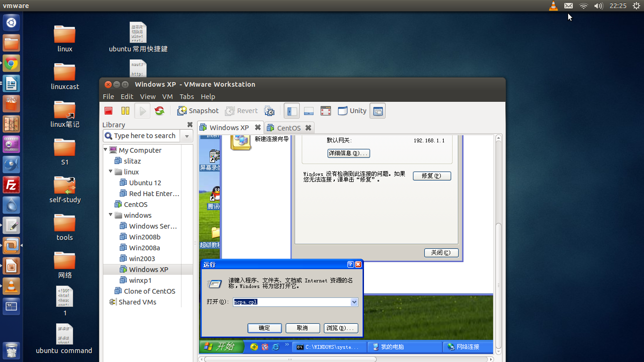Click 浏览(B)... Browse in Run dialog
Viewport: 644px width, 362px height.
tap(341, 328)
